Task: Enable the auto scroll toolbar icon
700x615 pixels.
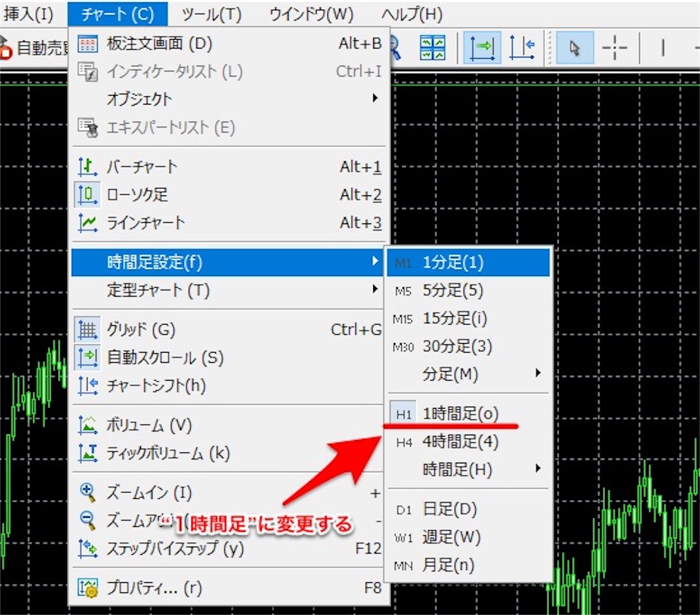Action: tap(481, 48)
